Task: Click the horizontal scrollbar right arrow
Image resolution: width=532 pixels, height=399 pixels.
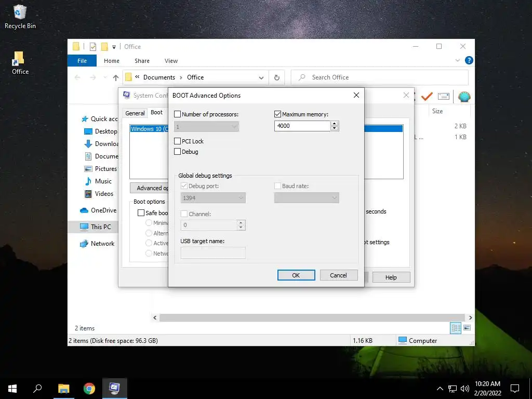Action: 470,317
